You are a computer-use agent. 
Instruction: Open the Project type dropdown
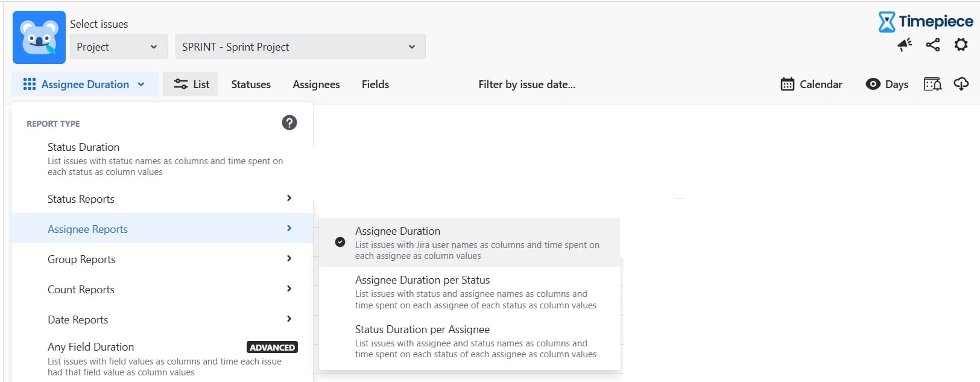(118, 46)
